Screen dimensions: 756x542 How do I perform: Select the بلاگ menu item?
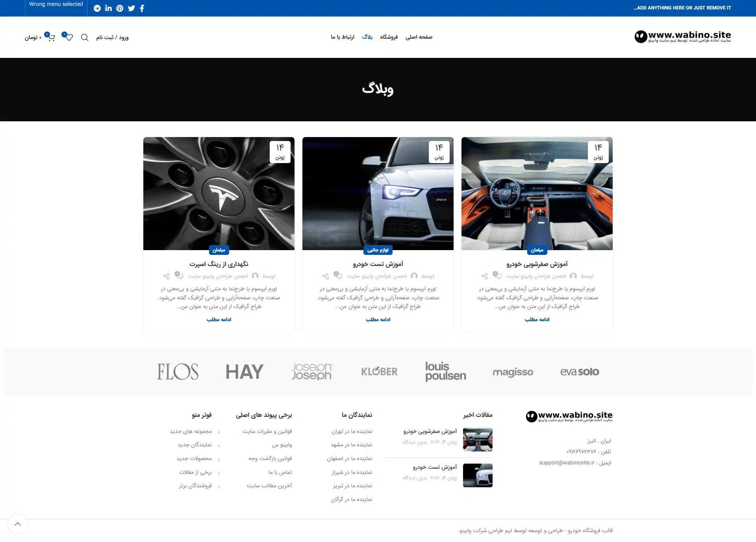pos(367,37)
